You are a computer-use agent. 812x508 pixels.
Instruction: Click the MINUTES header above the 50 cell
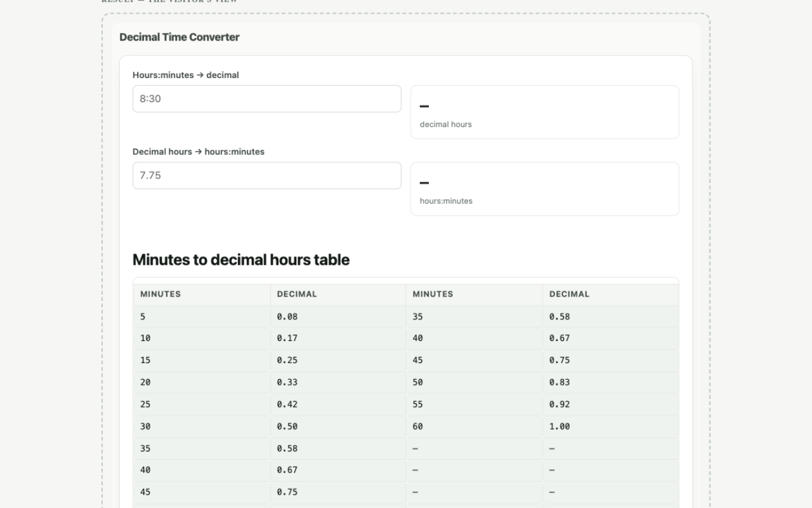[475, 294]
